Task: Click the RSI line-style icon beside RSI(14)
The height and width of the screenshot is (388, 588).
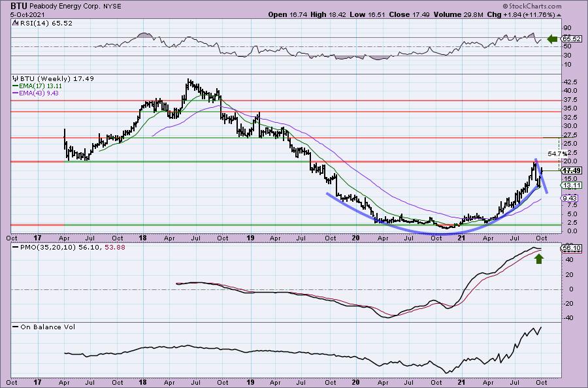Action: (x=16, y=24)
